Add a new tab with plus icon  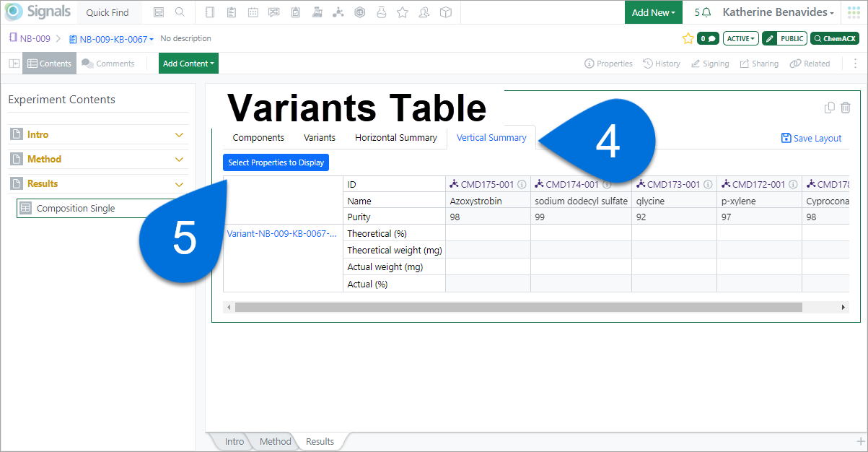point(860,440)
